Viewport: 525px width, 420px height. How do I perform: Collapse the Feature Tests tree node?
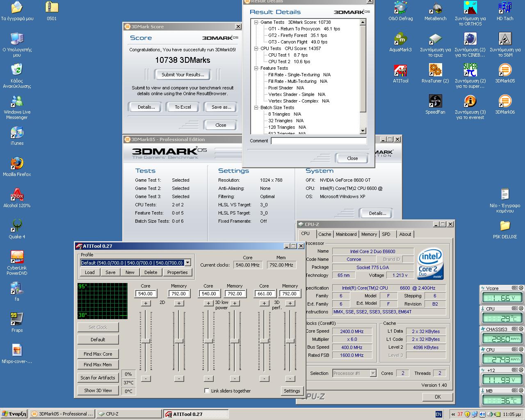point(256,68)
